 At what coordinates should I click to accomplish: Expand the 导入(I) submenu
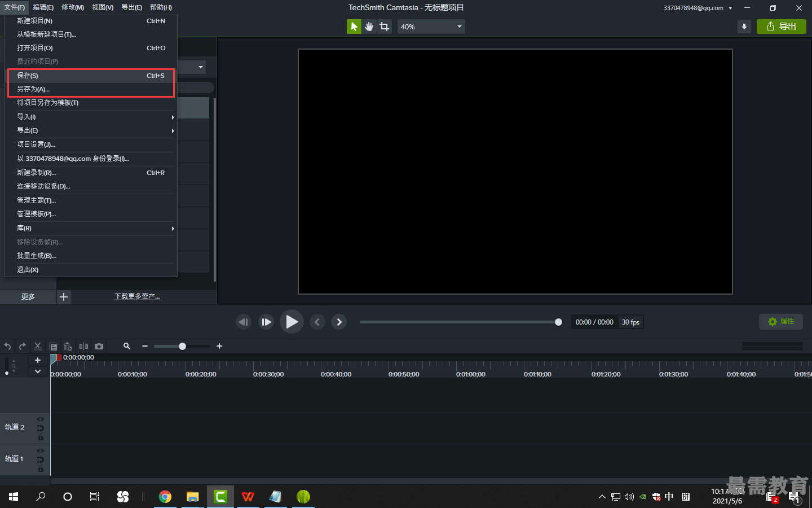91,117
